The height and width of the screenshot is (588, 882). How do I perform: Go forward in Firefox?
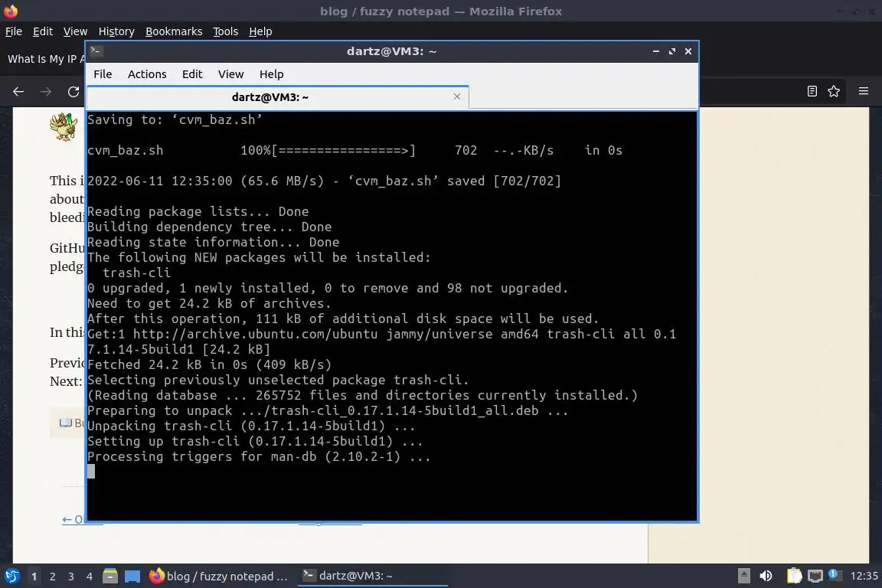[46, 91]
